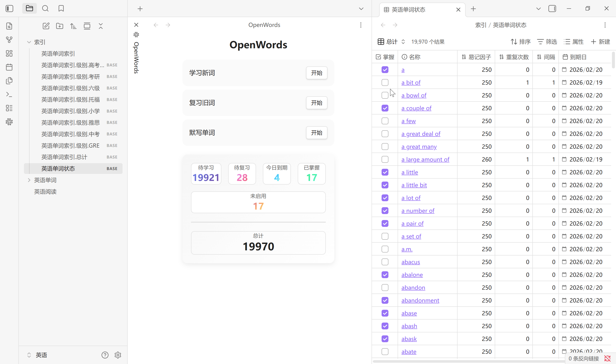Click the new note icon

click(x=46, y=26)
